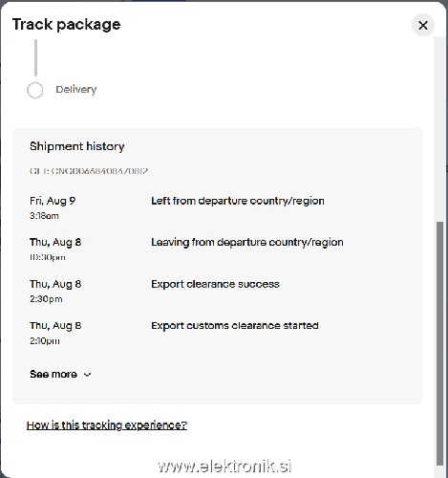Select the Delivery step label

[76, 90]
